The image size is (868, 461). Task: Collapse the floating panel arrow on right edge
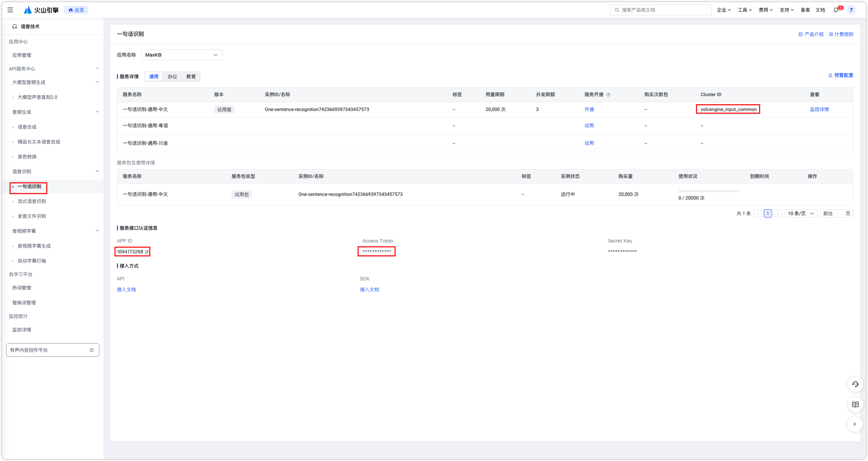click(855, 424)
